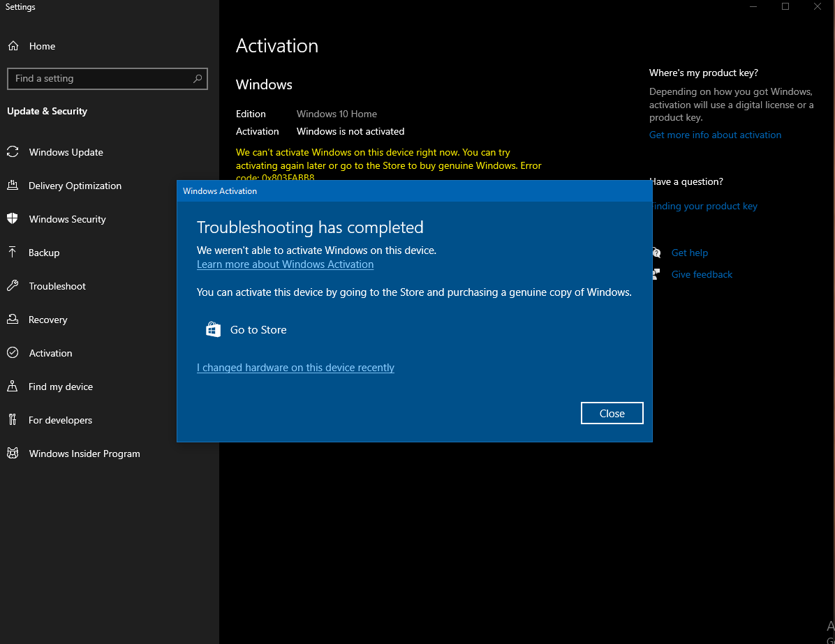Maximize the Settings window
Screen dimensions: 835x644
[785, 6]
